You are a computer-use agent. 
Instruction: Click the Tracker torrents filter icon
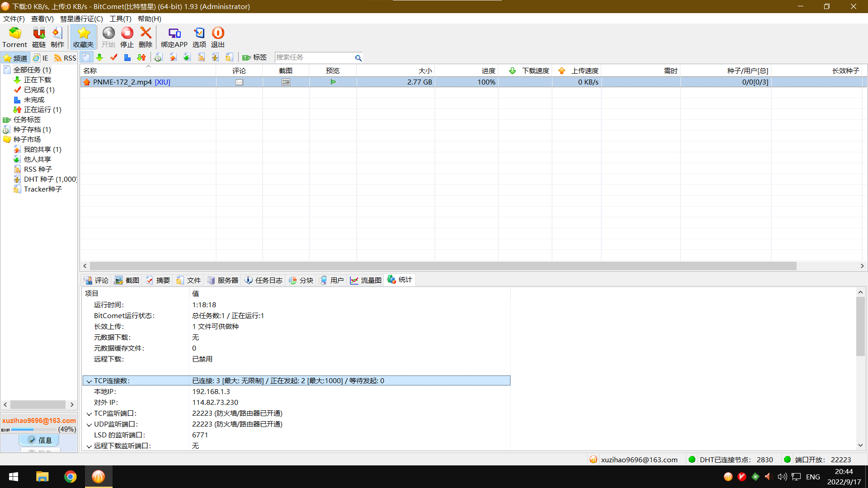pos(230,57)
